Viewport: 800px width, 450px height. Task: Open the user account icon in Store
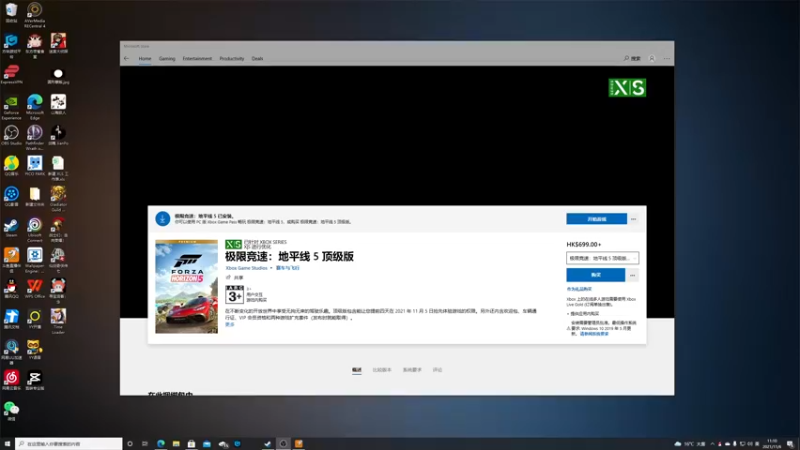point(652,59)
